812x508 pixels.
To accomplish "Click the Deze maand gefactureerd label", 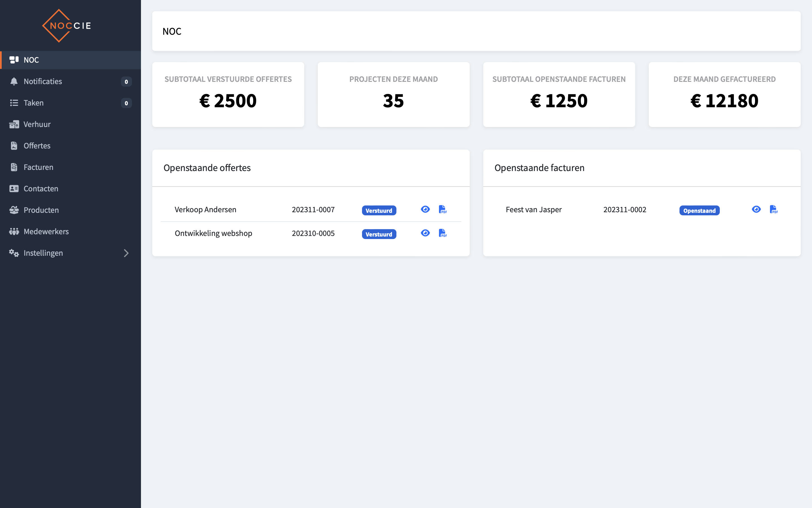I will click(x=724, y=79).
